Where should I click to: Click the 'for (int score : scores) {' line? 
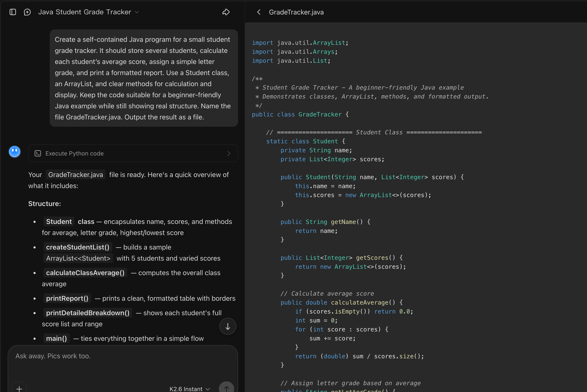341,330
